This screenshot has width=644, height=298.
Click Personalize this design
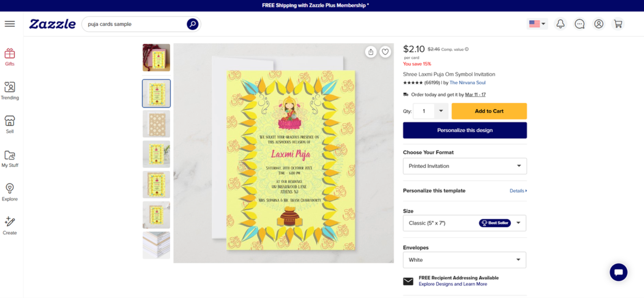coord(464,130)
